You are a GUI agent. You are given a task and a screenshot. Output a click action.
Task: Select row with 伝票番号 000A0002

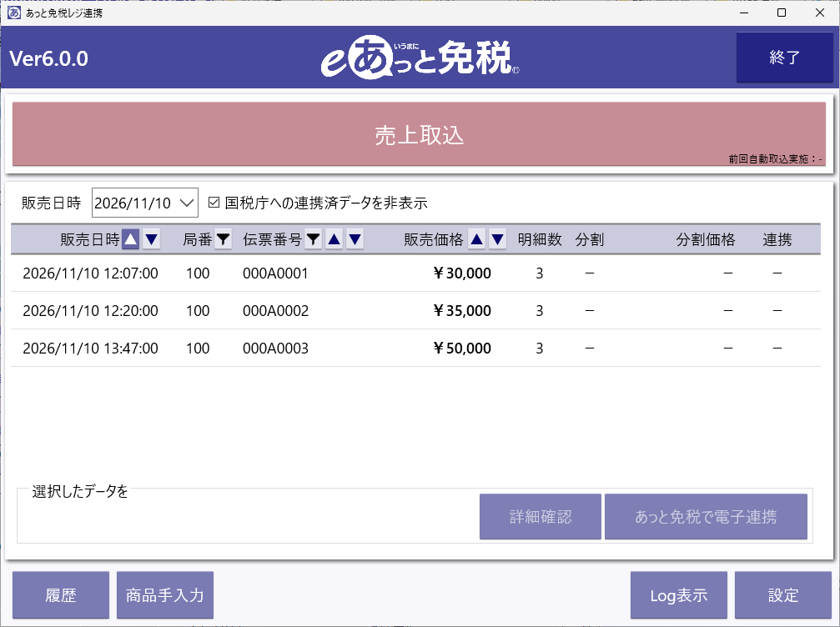click(415, 310)
